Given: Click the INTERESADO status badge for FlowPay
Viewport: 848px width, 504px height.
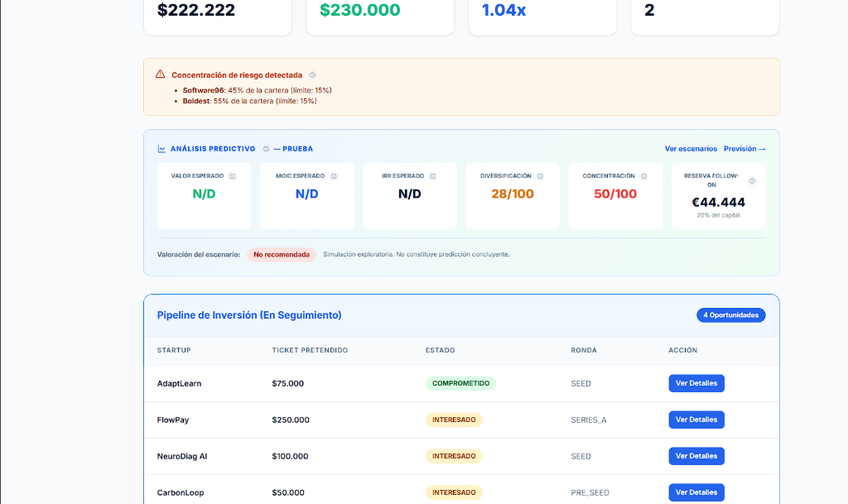Looking at the screenshot, I should coord(454,420).
